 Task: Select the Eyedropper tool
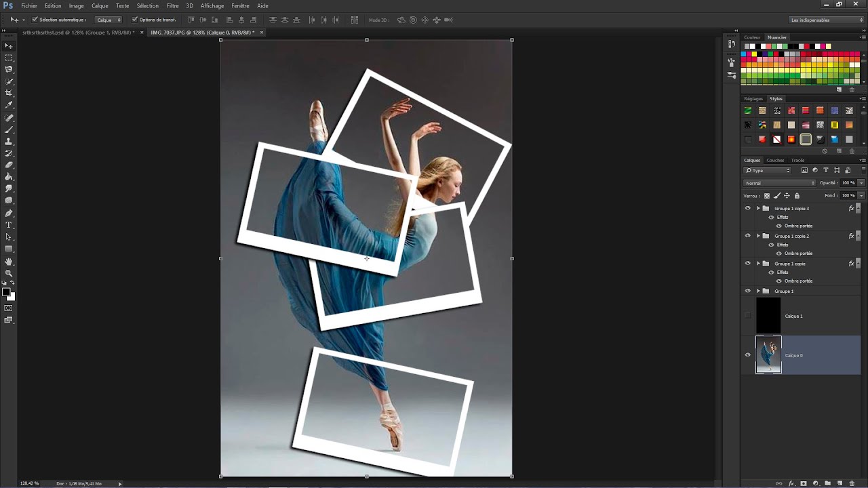9,105
